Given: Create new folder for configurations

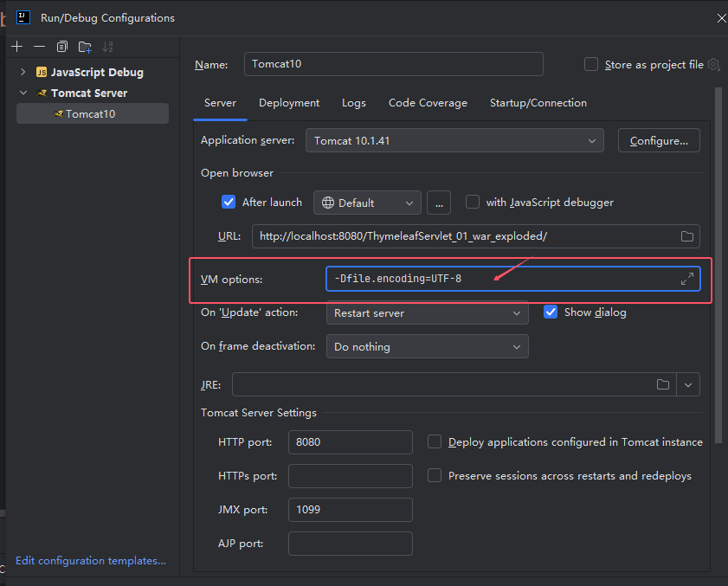Looking at the screenshot, I should coord(85,47).
